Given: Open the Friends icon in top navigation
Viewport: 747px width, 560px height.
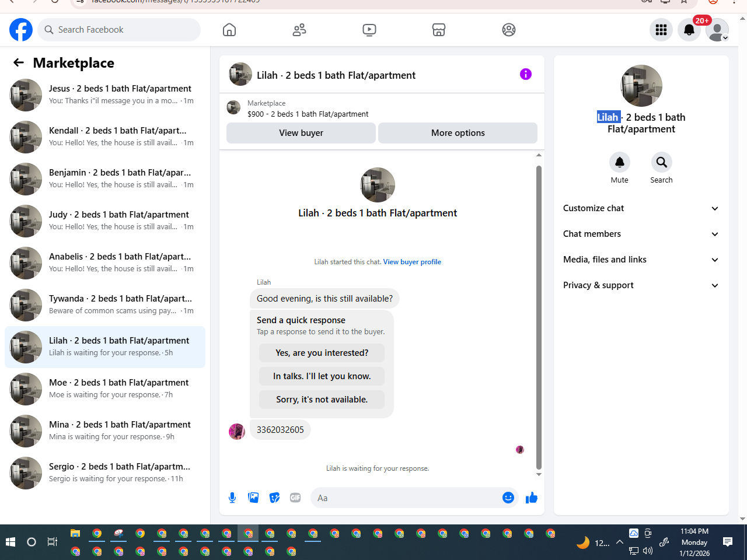Looking at the screenshot, I should (x=299, y=30).
